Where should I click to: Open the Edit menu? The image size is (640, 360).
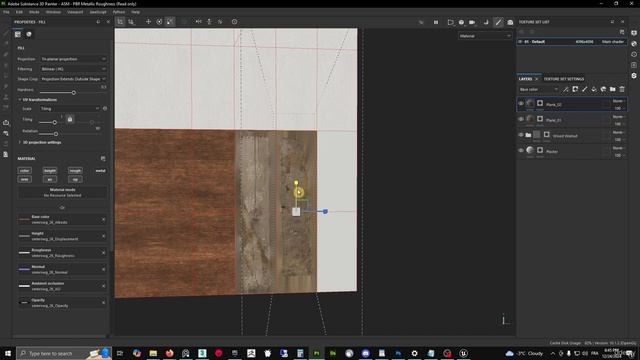tap(19, 12)
